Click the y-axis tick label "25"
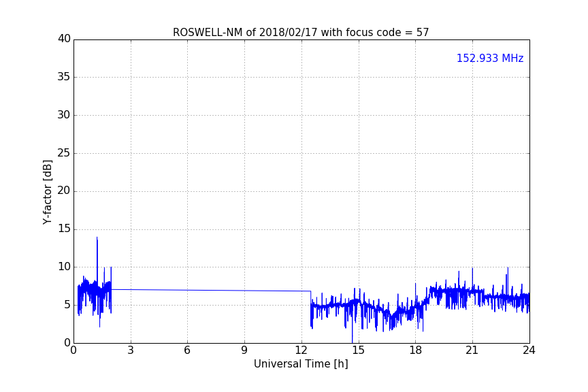 (x=64, y=153)
